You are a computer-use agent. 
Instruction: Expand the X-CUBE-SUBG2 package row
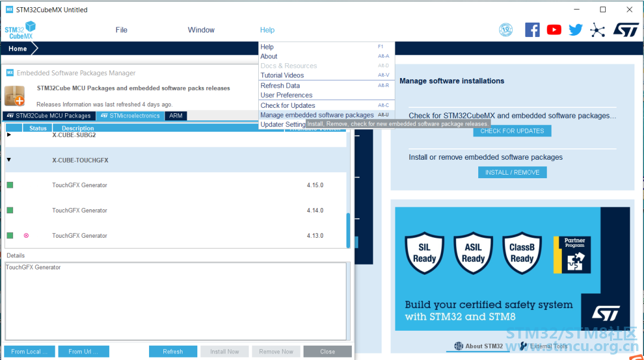click(x=8, y=135)
